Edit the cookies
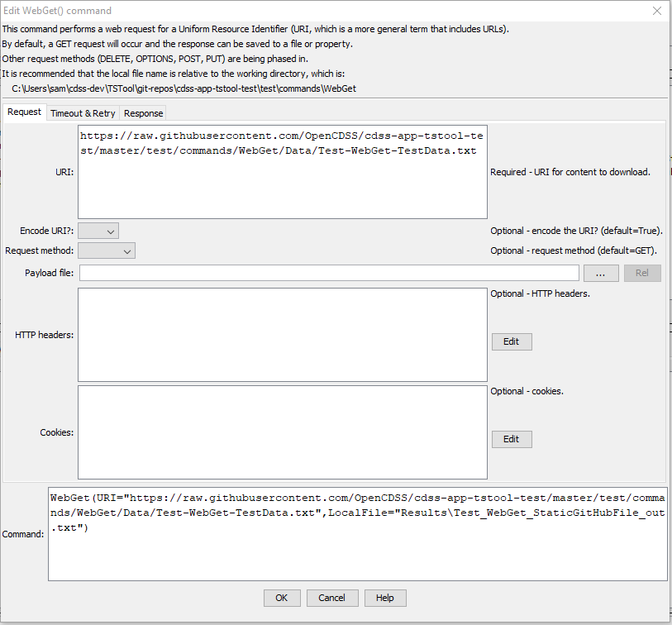This screenshot has width=672, height=625. click(x=512, y=439)
